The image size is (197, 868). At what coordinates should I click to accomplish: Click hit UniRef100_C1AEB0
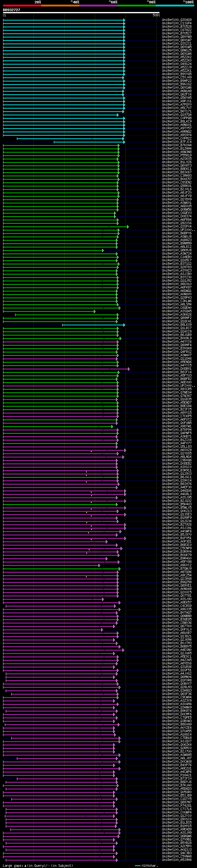pos(177,257)
